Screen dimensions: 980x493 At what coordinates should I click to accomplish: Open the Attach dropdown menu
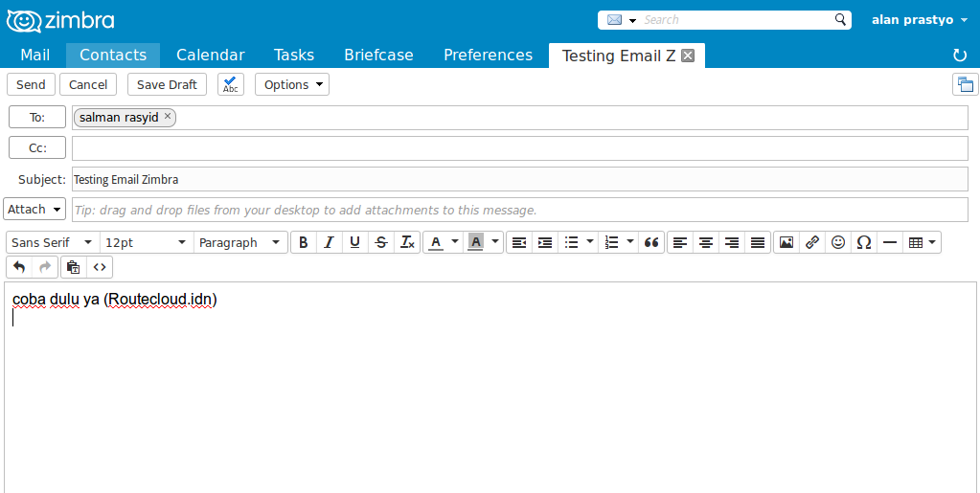point(35,210)
